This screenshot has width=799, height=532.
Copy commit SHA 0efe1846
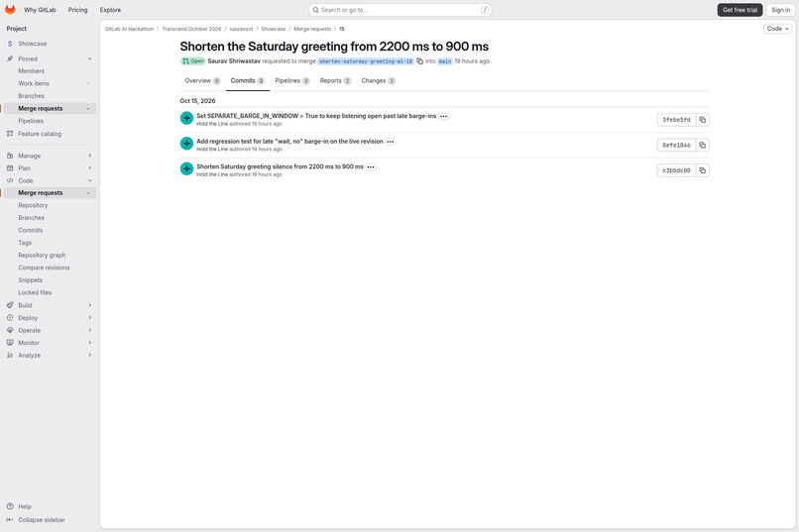[x=702, y=145]
